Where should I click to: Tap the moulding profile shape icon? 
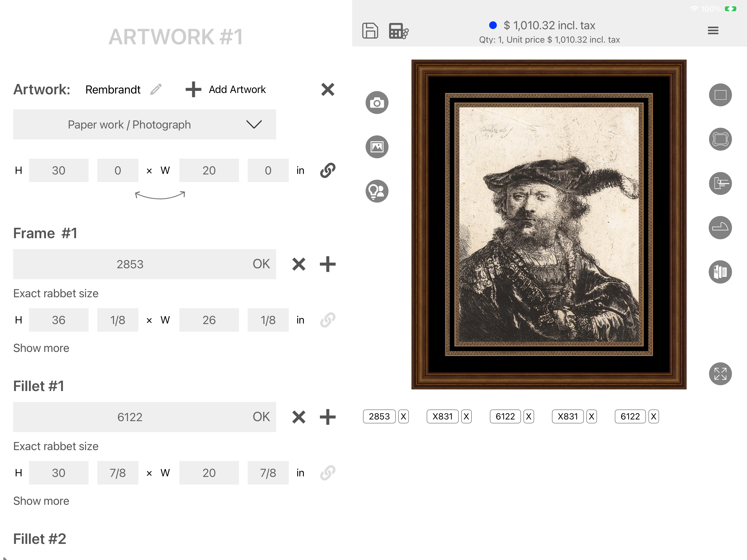[x=720, y=228]
